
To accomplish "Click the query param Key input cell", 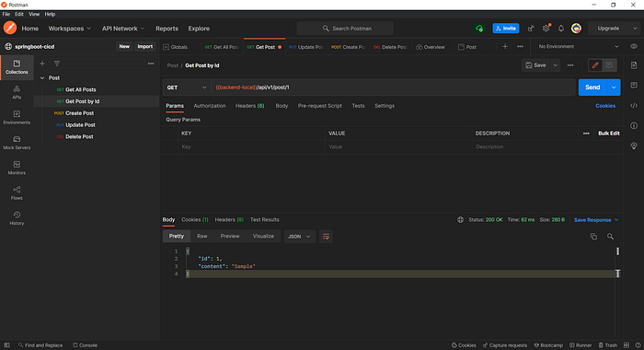I will point(251,146).
